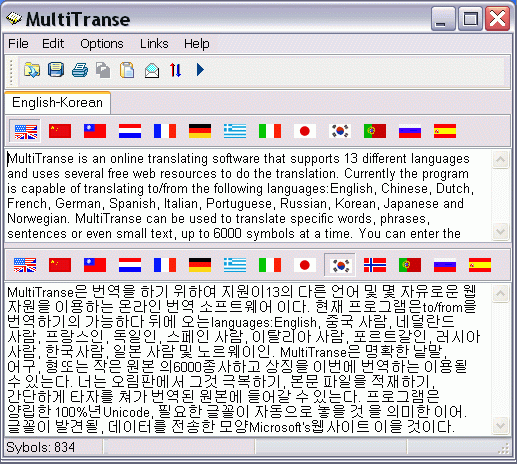Click down arrow of translation scrollbar
The height and width of the screenshot is (464, 517).
point(501,425)
